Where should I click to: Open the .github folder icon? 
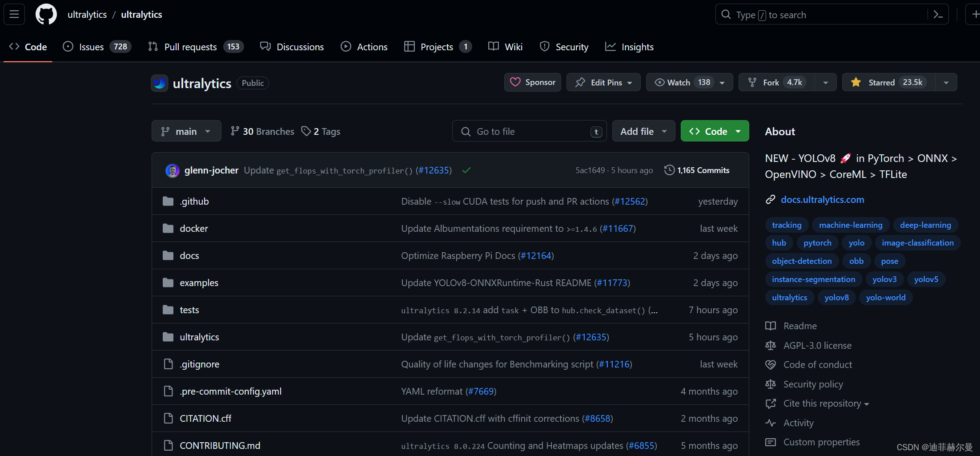pos(168,201)
